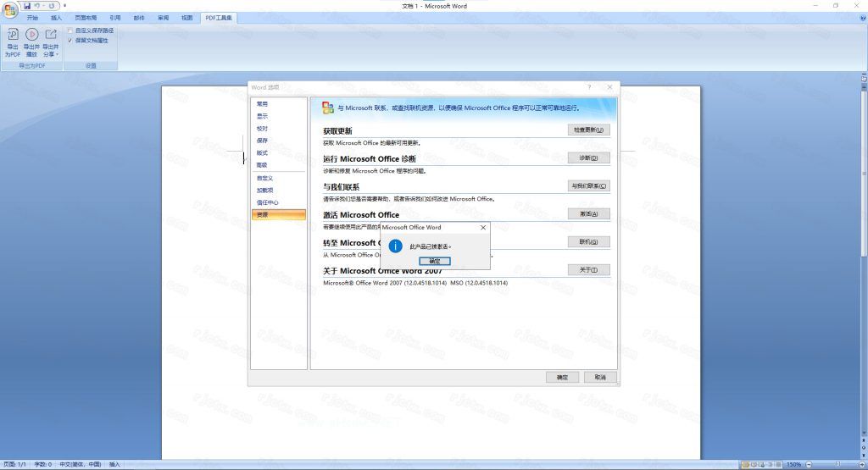The image size is (868, 470).
Task: Click 联机 go online button
Action: click(x=589, y=241)
